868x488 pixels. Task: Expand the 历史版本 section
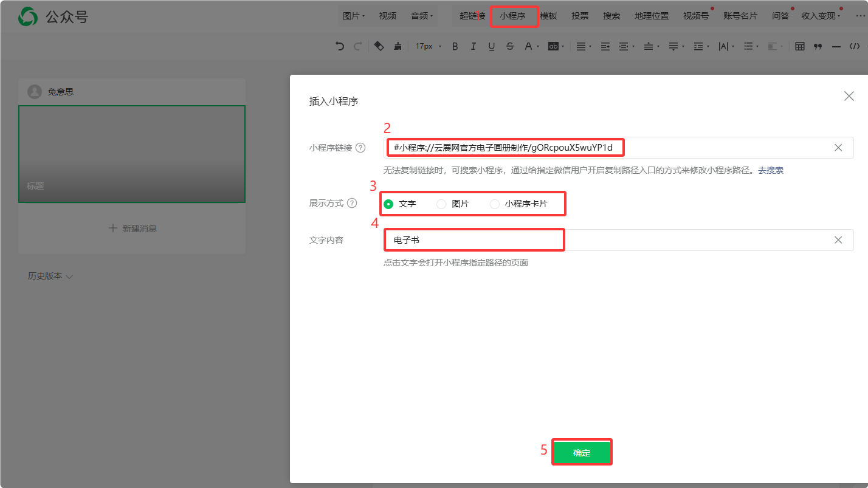pos(50,276)
